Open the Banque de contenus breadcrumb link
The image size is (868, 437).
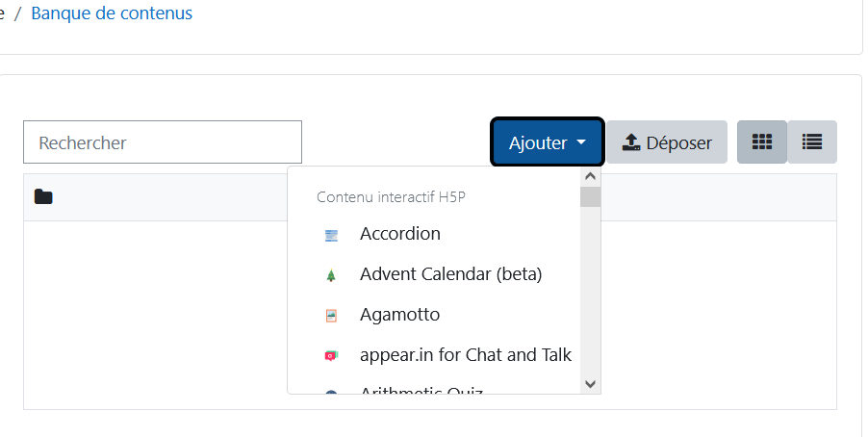tap(112, 13)
